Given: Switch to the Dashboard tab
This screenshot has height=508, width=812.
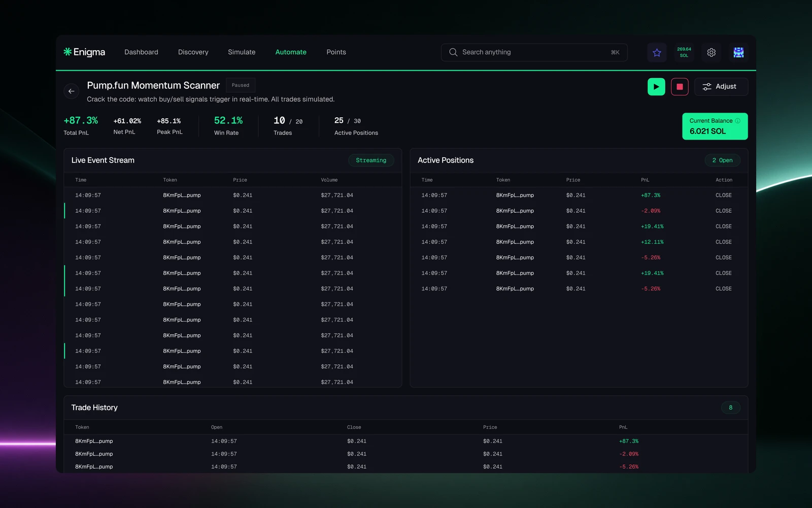Looking at the screenshot, I should tap(141, 52).
